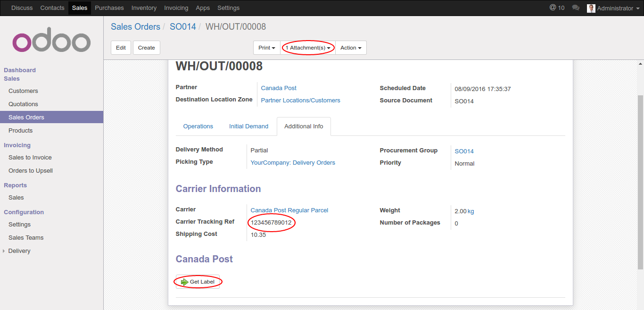644x310 pixels.
Task: Click the Sales section header in sidebar
Action: click(x=12, y=79)
